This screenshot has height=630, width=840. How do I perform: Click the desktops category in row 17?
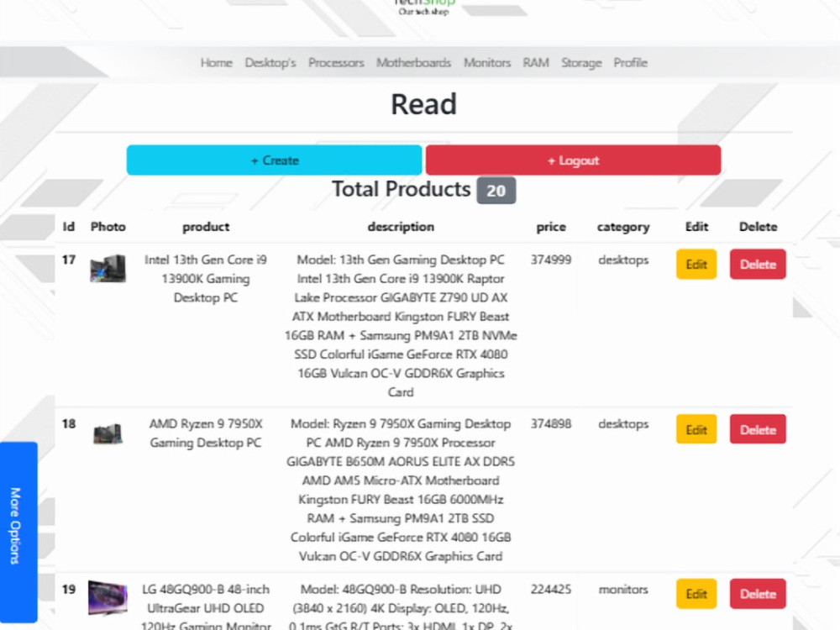pyautogui.click(x=623, y=260)
